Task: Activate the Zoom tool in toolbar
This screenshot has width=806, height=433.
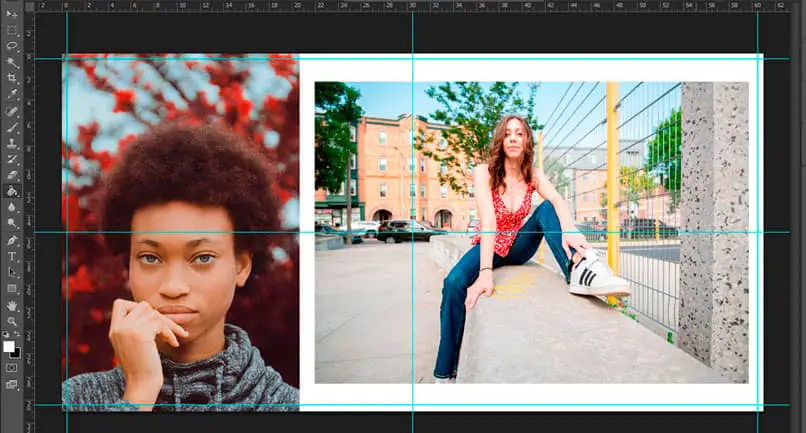Action: tap(12, 321)
